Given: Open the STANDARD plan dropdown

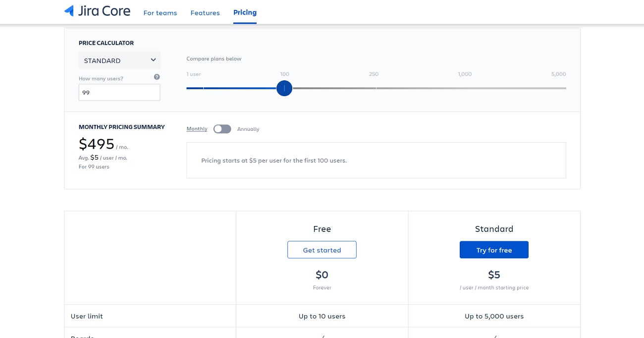Looking at the screenshot, I should click(119, 60).
